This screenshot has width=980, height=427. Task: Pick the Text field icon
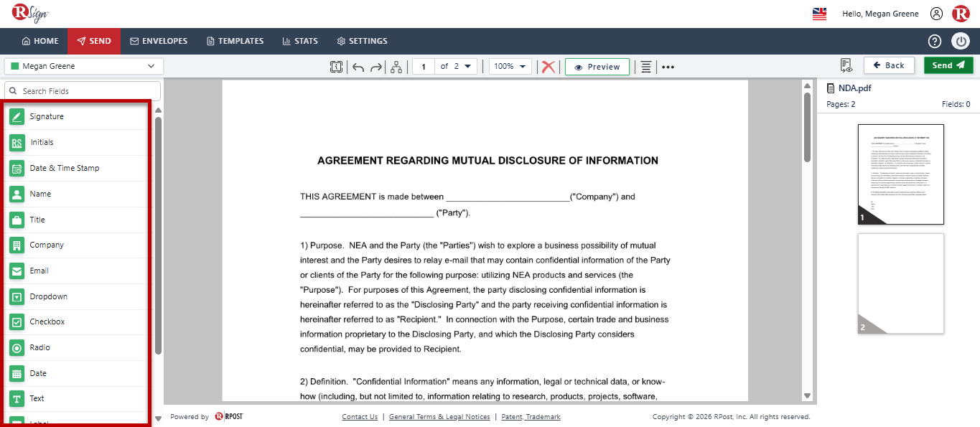tap(17, 398)
